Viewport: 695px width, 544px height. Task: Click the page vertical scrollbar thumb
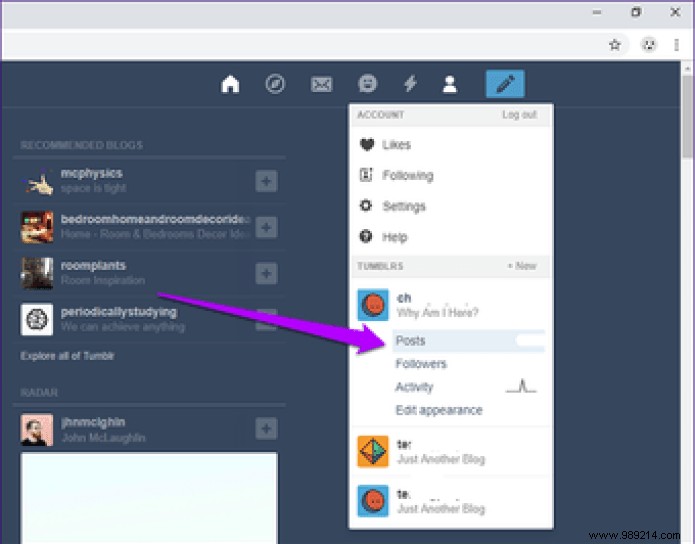[x=688, y=116]
